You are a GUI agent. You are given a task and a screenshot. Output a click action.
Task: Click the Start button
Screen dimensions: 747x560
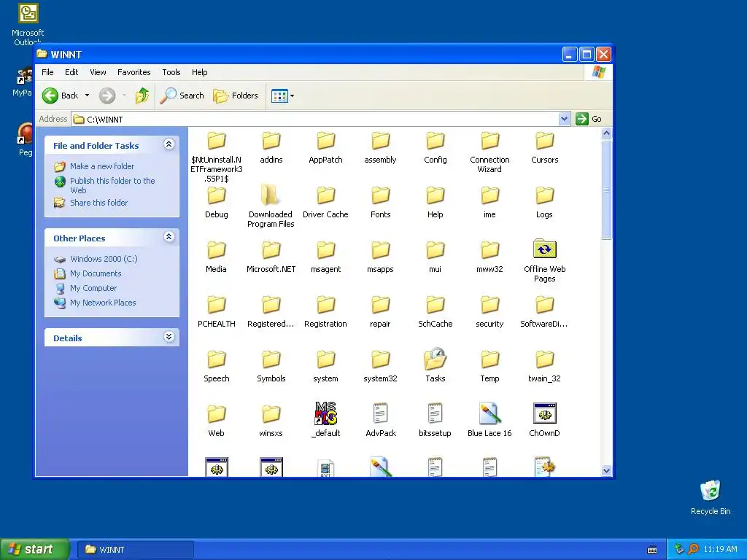35,549
